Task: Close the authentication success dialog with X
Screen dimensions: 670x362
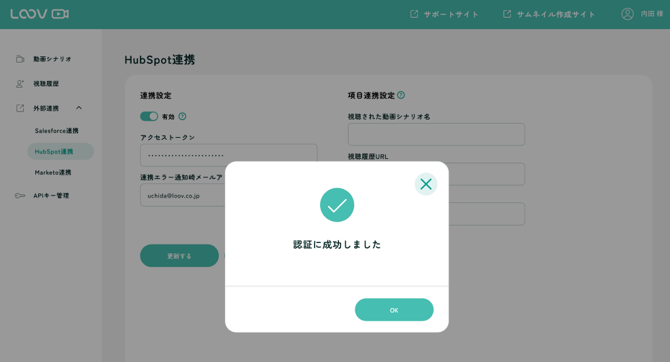Action: point(426,184)
